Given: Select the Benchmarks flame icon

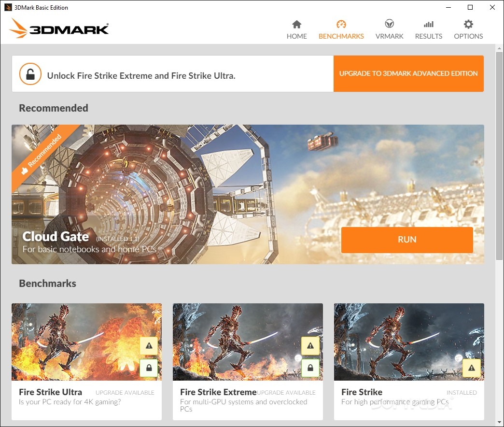Looking at the screenshot, I should (341, 23).
